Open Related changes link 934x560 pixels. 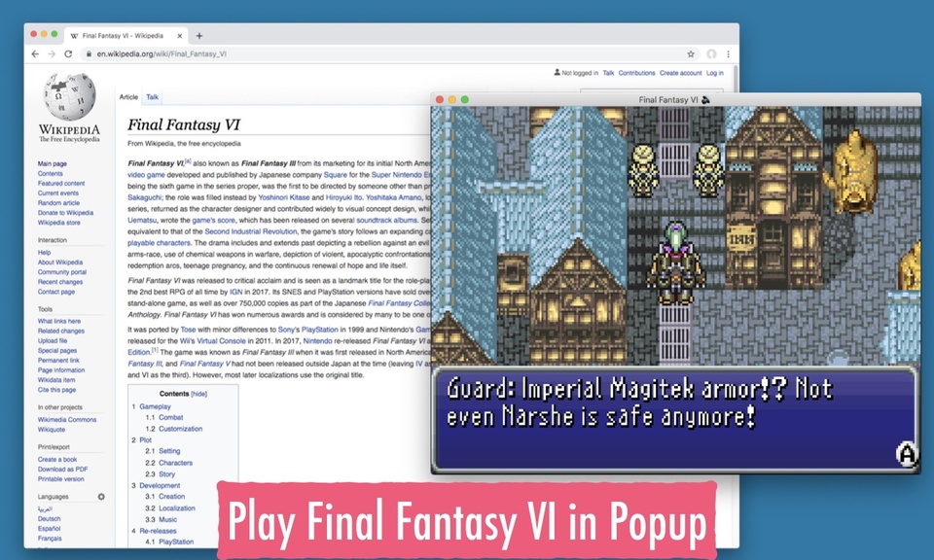tap(60, 331)
